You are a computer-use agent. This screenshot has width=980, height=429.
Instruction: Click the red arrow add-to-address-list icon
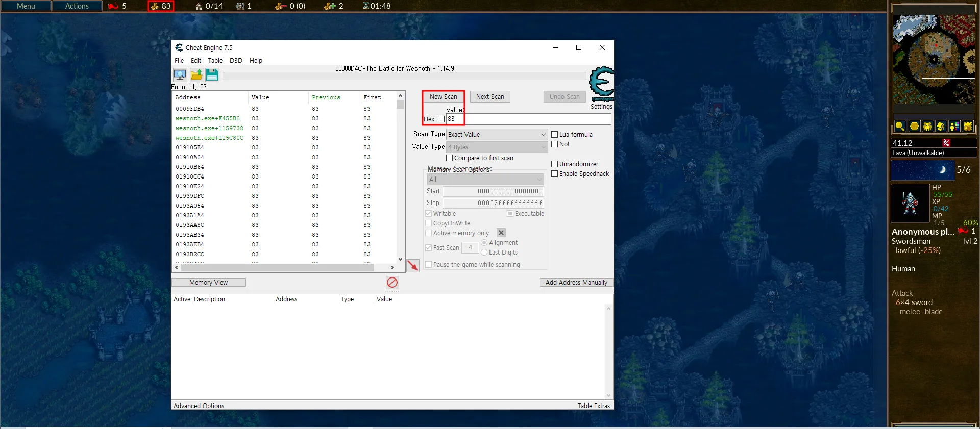(x=413, y=265)
